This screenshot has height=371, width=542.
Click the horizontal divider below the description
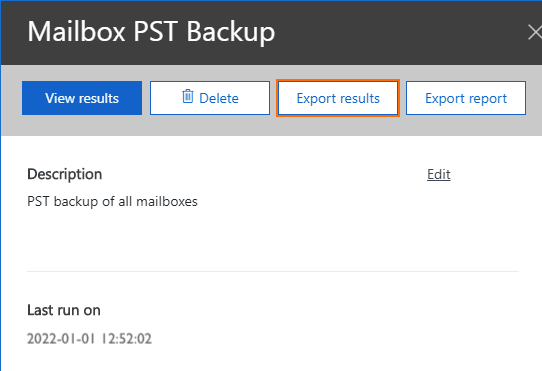(273, 272)
